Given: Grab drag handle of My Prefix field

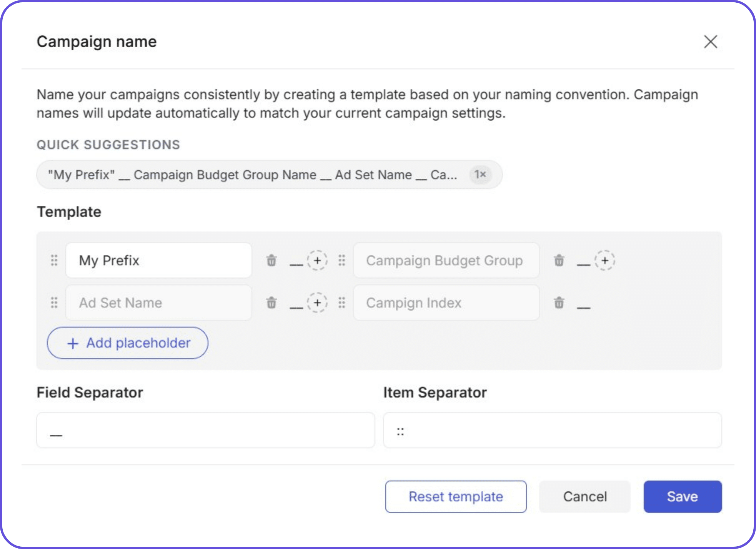Looking at the screenshot, I should pyautogui.click(x=54, y=260).
